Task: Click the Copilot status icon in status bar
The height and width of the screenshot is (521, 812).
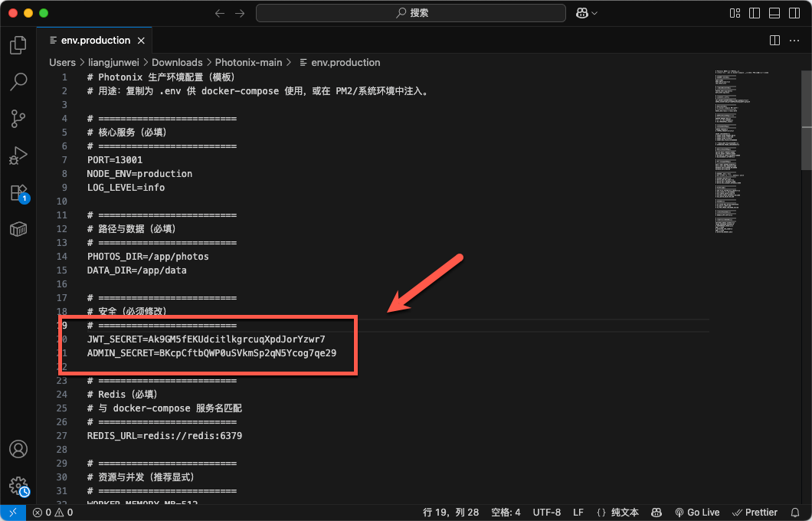Action: point(656,512)
